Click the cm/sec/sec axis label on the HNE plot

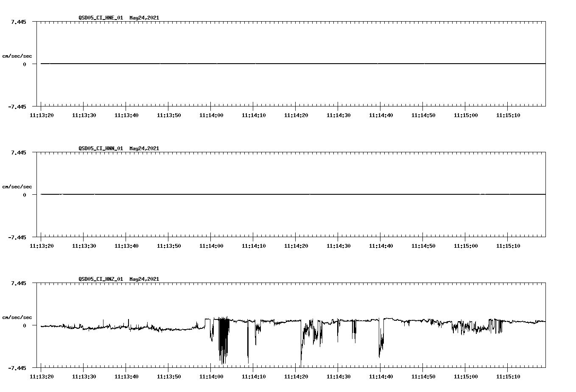tap(17, 55)
